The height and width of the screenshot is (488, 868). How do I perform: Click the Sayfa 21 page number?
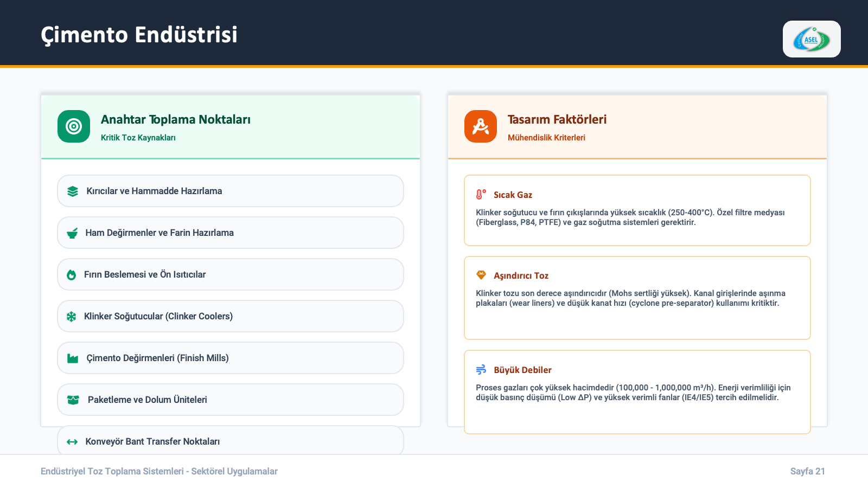point(807,471)
